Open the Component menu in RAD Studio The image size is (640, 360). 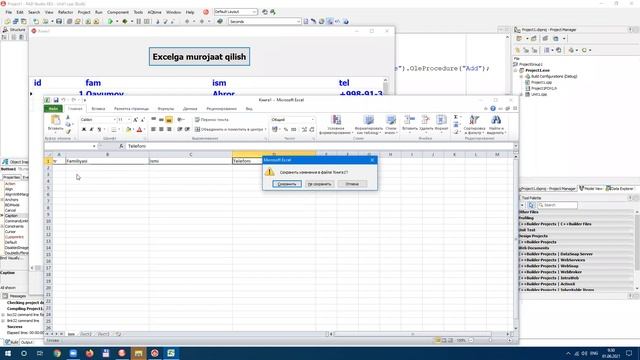[x=118, y=12]
